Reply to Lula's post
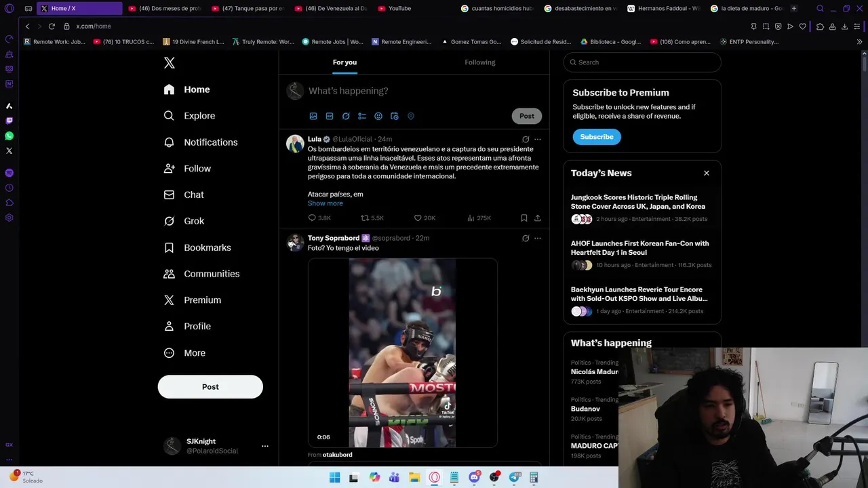 319,218
